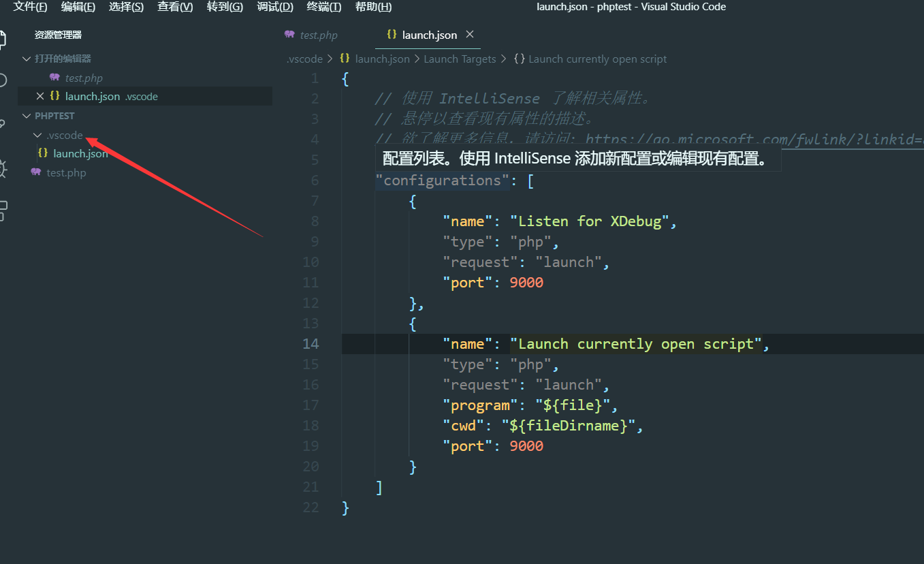Click the "type": "php" entry on line 9
This screenshot has width=924, height=564.
tap(501, 241)
